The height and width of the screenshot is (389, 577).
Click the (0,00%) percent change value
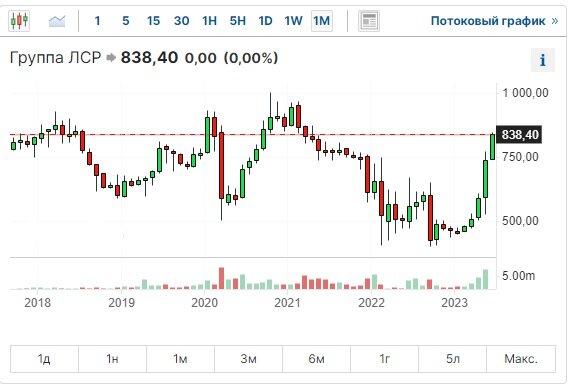coord(251,58)
